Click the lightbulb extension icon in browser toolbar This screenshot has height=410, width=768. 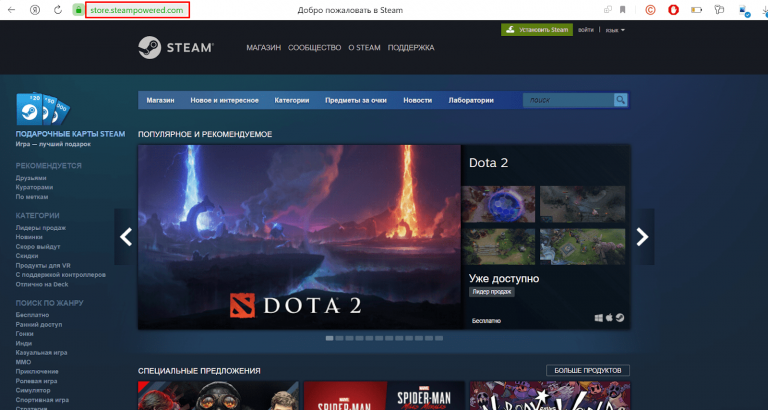click(x=719, y=10)
